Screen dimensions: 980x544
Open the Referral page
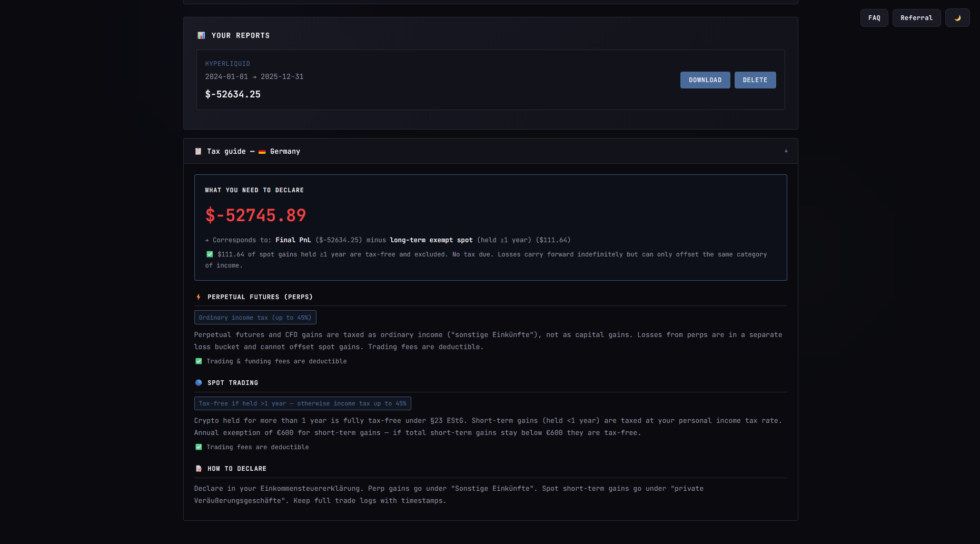916,18
